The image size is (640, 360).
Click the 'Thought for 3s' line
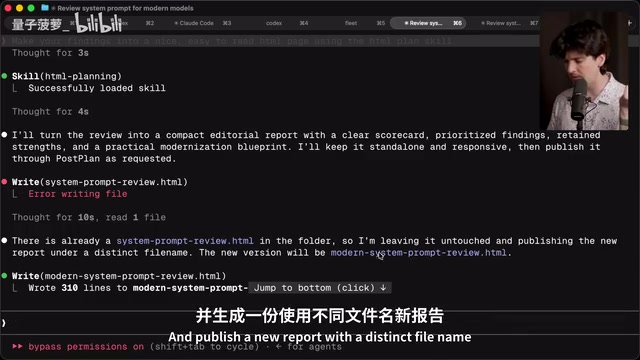[50, 53]
